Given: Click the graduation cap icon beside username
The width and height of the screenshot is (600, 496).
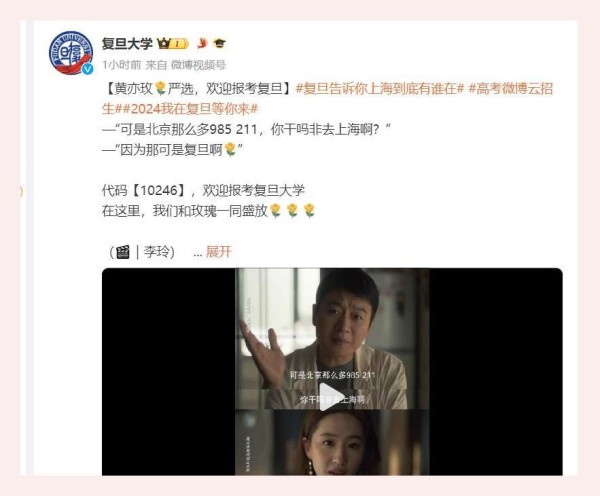Looking at the screenshot, I should point(219,43).
